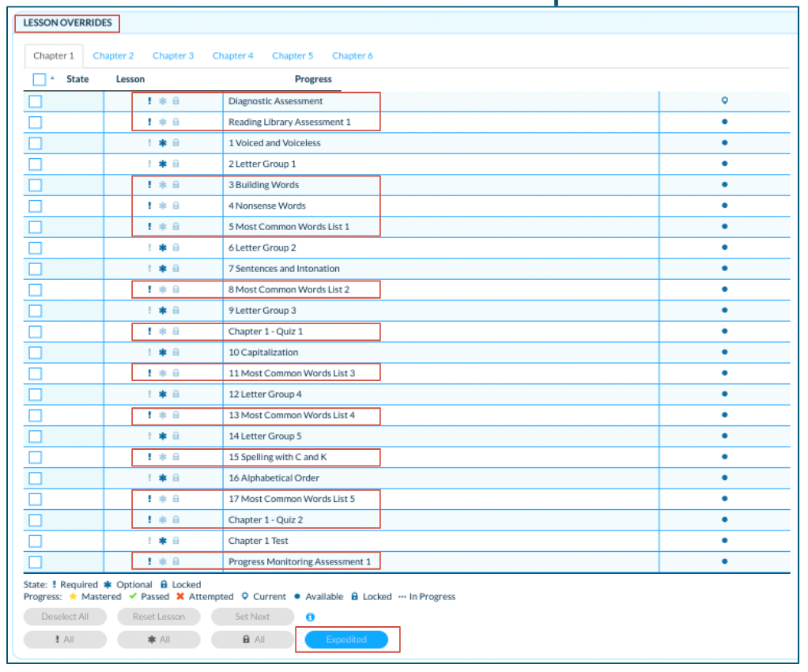Click the State column header

[x=77, y=79]
